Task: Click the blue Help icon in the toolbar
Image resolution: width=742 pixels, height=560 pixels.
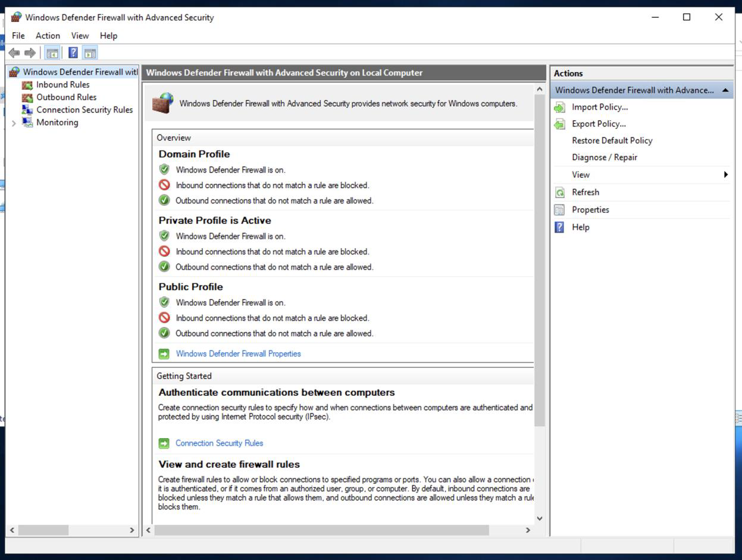Action: coord(73,53)
